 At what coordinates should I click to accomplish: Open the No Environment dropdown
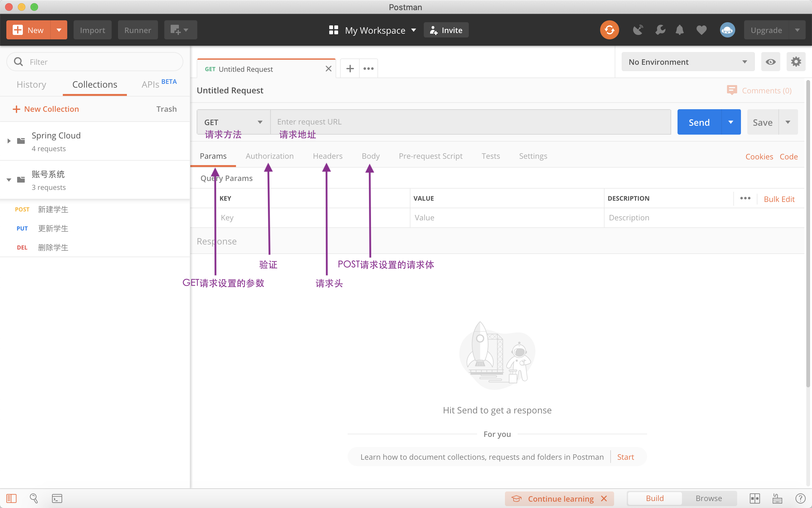(x=688, y=62)
